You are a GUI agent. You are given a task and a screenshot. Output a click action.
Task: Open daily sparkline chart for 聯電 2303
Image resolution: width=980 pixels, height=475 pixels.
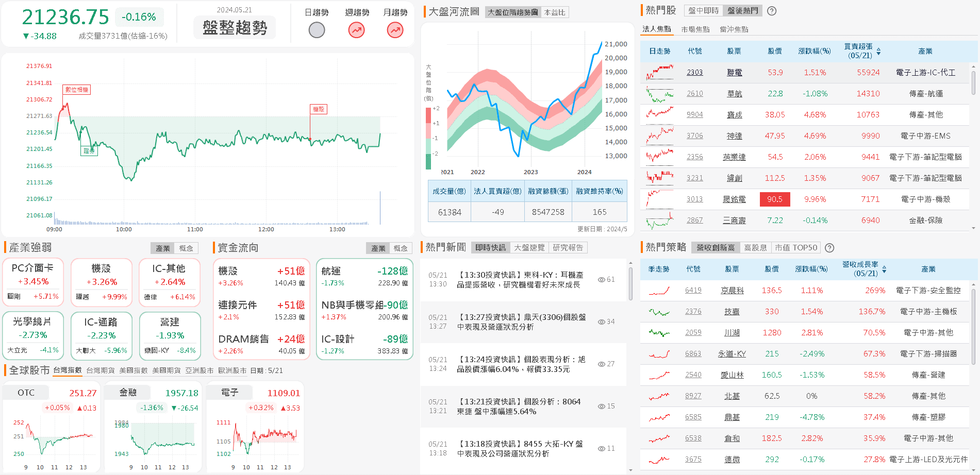click(x=660, y=73)
